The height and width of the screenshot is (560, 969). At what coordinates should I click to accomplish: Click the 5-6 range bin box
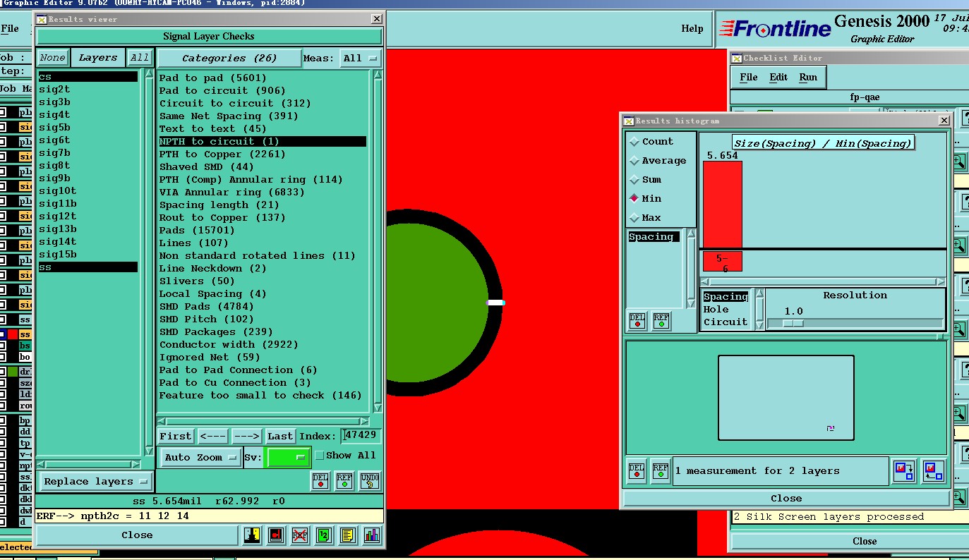(723, 262)
